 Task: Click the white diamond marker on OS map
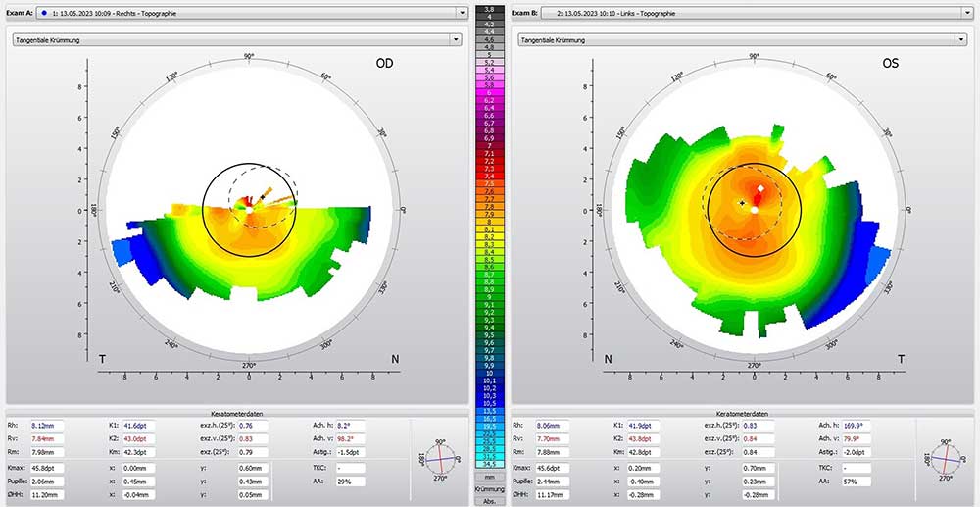760,187
